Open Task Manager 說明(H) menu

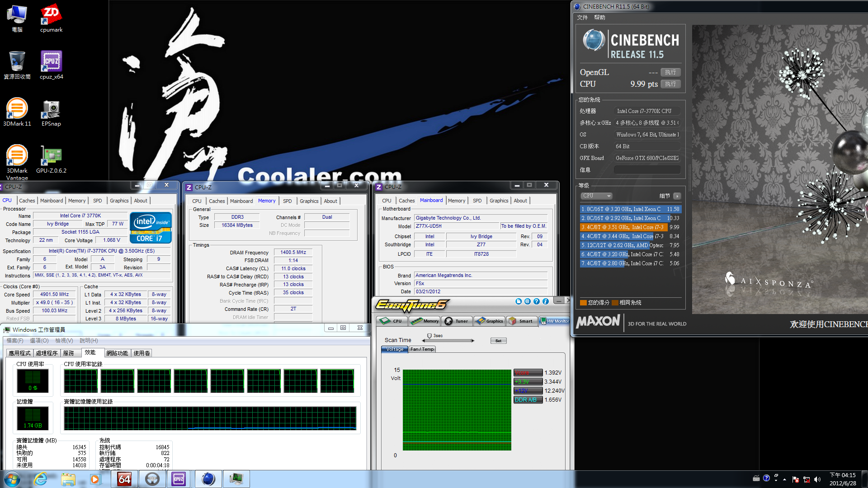(89, 340)
